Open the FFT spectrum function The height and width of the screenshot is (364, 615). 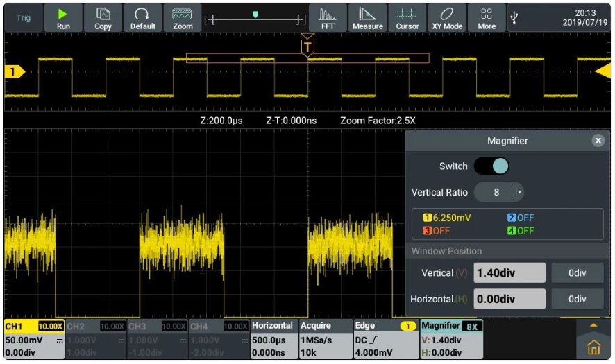328,18
